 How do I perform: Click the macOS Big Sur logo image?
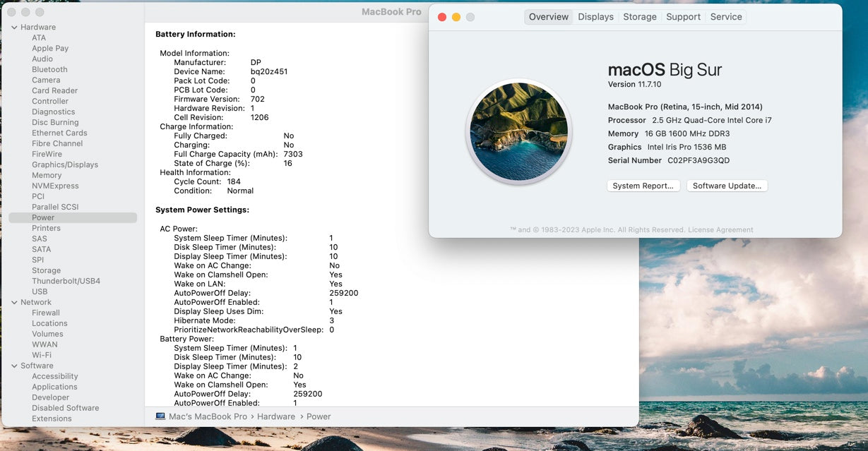click(x=518, y=131)
